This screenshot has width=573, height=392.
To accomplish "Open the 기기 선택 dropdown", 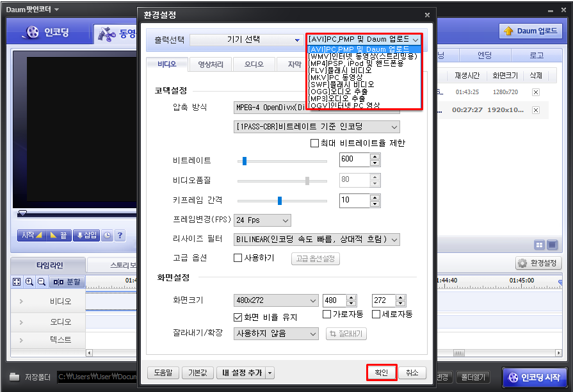I will 246,40.
